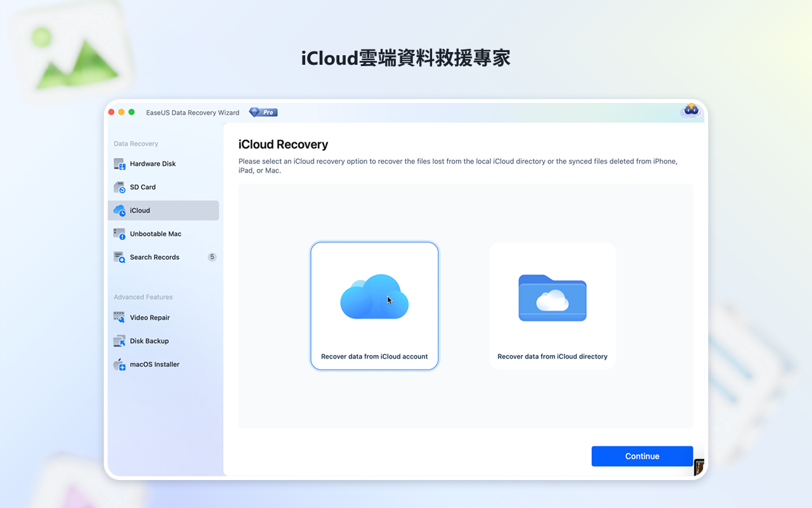Maximize window with green button

(132, 112)
